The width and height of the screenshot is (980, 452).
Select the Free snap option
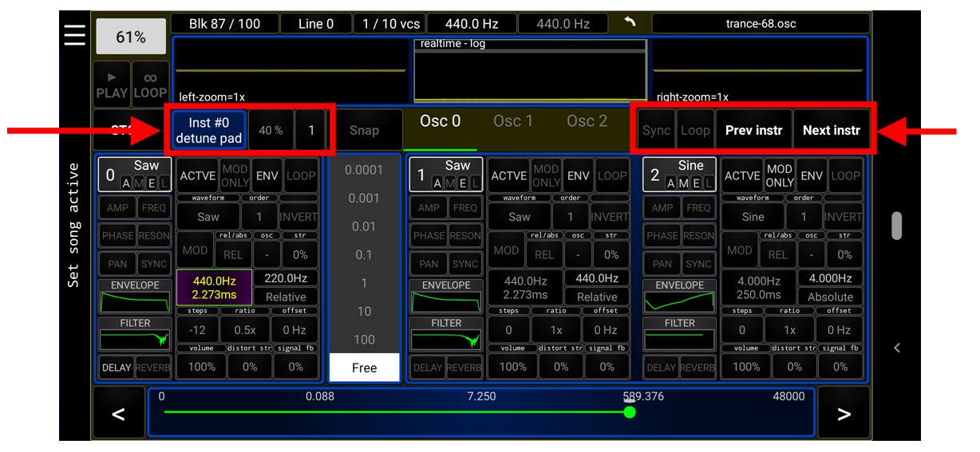point(364,368)
